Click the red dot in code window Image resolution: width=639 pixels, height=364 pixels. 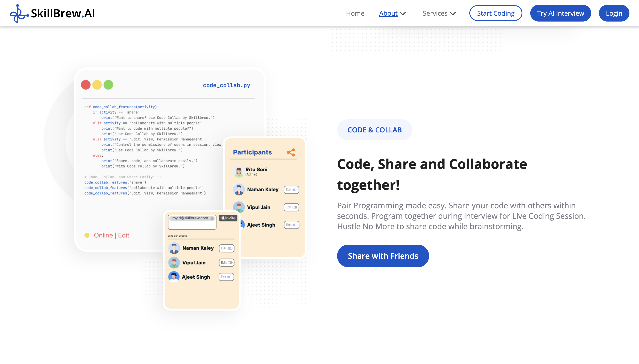(x=85, y=85)
